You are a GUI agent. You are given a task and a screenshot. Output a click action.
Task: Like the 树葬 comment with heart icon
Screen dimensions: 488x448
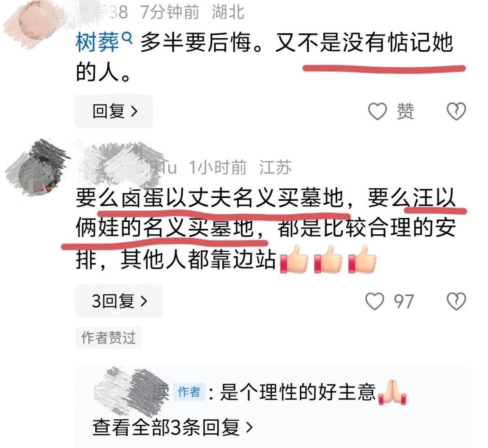pyautogui.click(x=377, y=111)
